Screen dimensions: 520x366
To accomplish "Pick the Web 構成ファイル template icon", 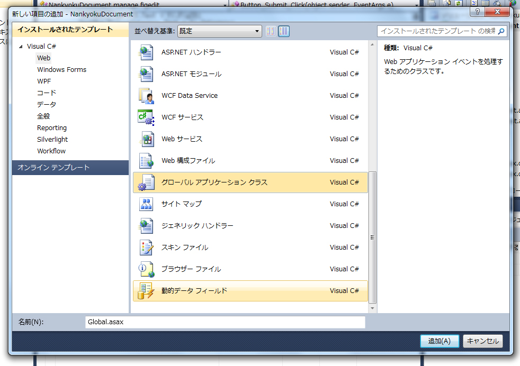I will (146, 161).
